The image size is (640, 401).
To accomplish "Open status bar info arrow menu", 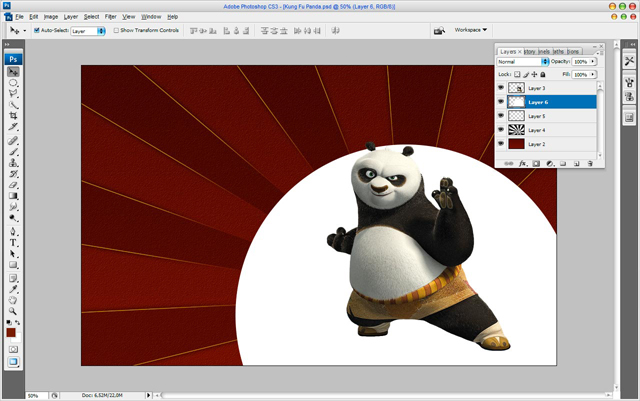I will 149,395.
